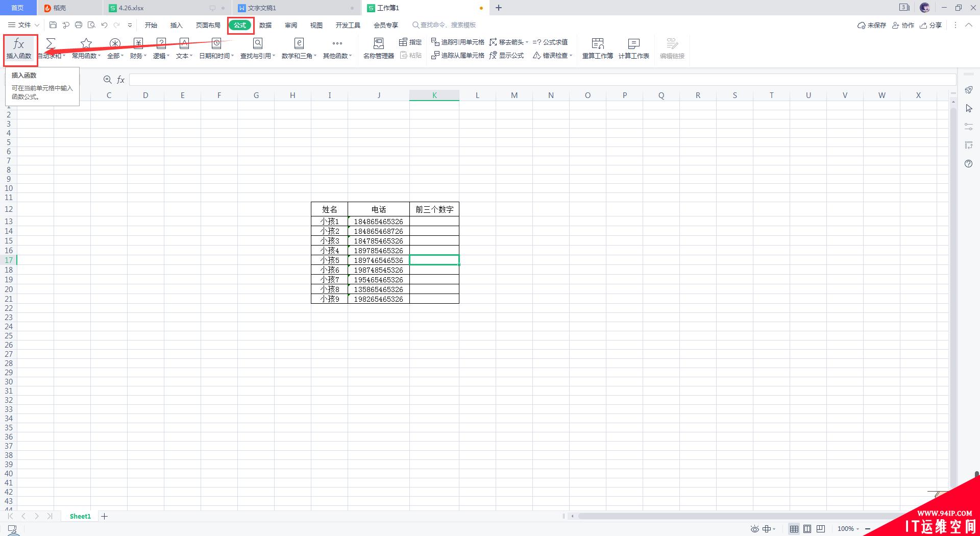Click the Unsaved (未保存) cloud status
The image size is (980, 536).
click(x=871, y=25)
